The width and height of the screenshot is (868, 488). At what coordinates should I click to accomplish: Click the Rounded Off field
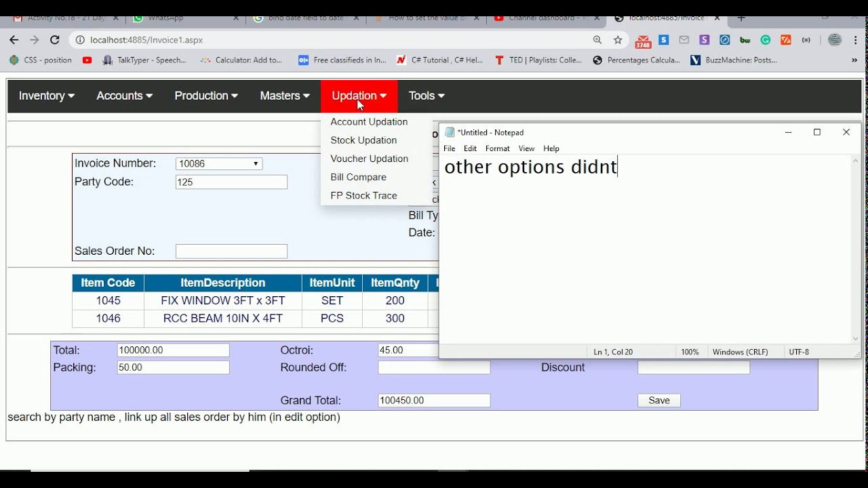434,367
